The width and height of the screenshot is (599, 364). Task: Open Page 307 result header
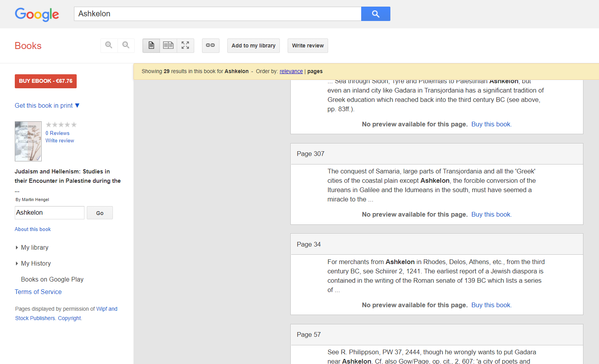[x=437, y=154]
